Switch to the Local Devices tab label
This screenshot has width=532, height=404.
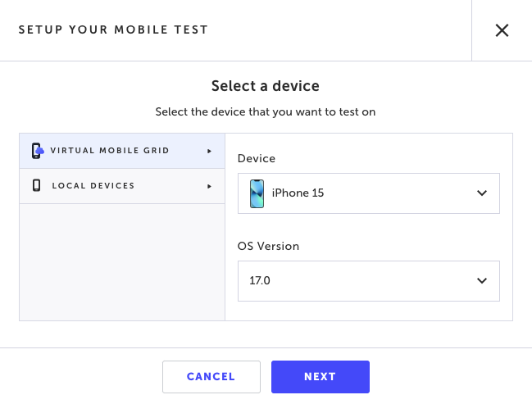(93, 186)
